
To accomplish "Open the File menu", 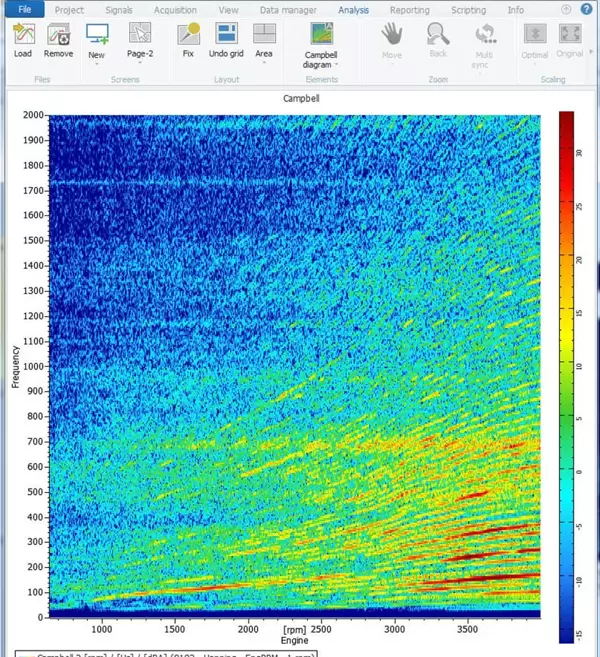I will (x=24, y=9).
